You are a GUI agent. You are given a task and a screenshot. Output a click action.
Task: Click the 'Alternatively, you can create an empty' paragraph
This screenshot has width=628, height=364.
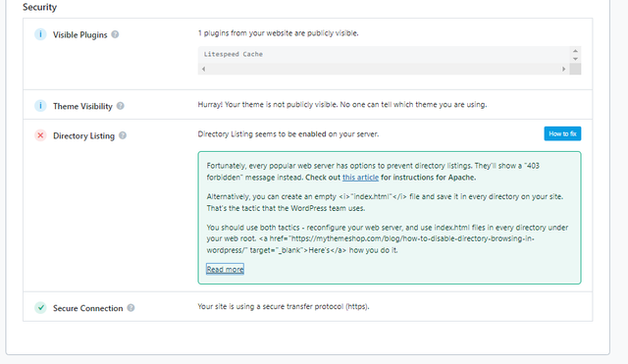point(385,202)
